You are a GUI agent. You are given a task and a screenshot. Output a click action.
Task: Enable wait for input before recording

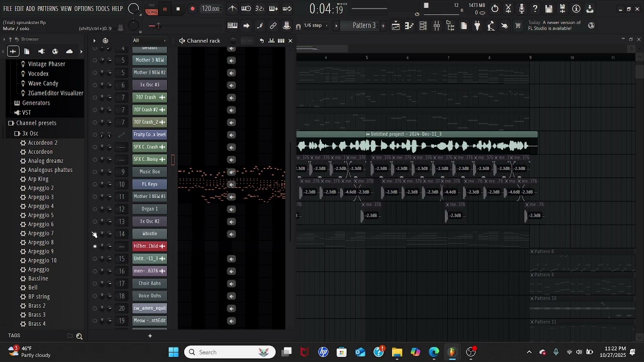246,9
